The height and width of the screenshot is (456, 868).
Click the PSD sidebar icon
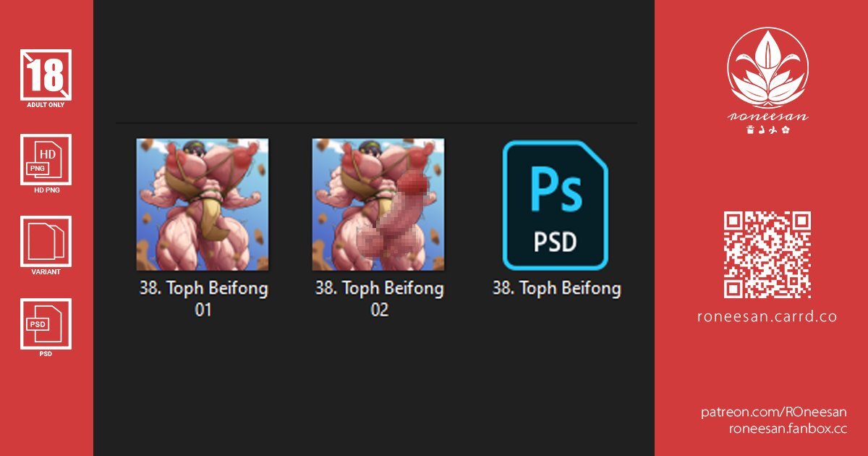(46, 324)
